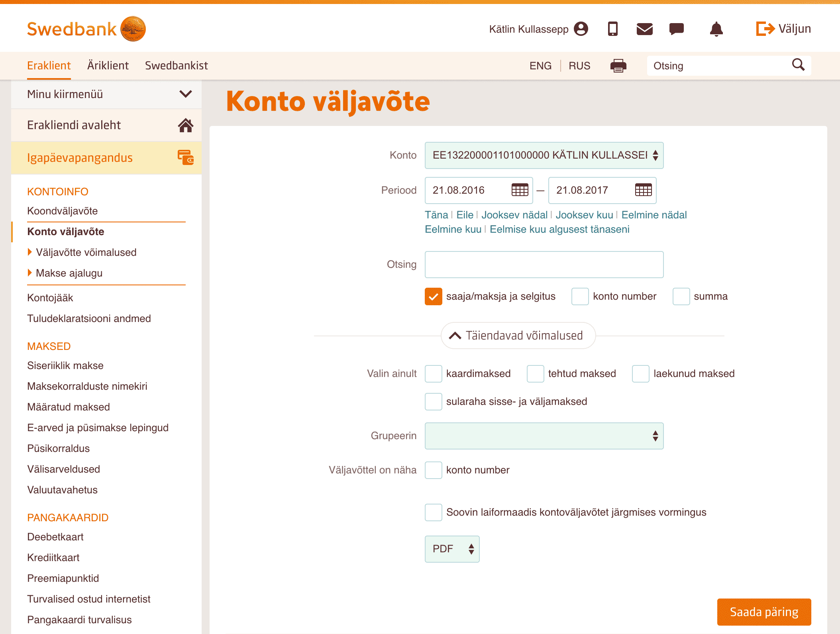
Task: Click Saada päring button
Action: [764, 612]
